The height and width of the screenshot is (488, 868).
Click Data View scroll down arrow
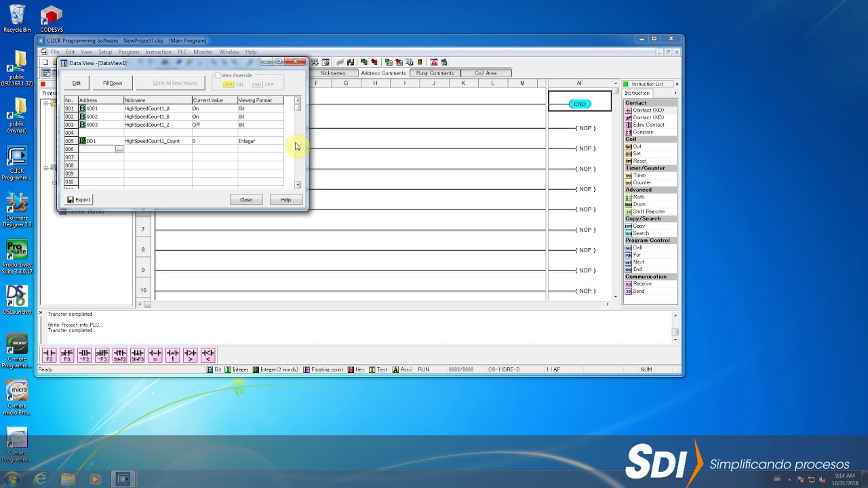pyautogui.click(x=298, y=184)
